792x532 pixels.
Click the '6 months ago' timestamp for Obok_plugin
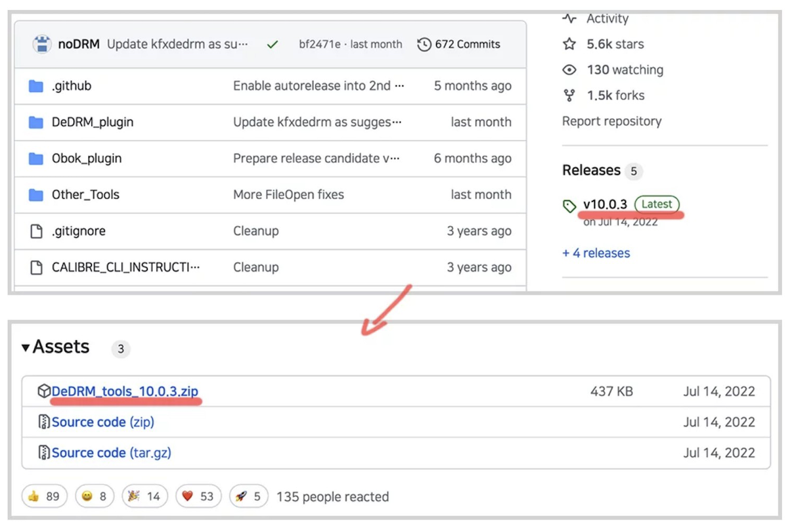(x=473, y=158)
